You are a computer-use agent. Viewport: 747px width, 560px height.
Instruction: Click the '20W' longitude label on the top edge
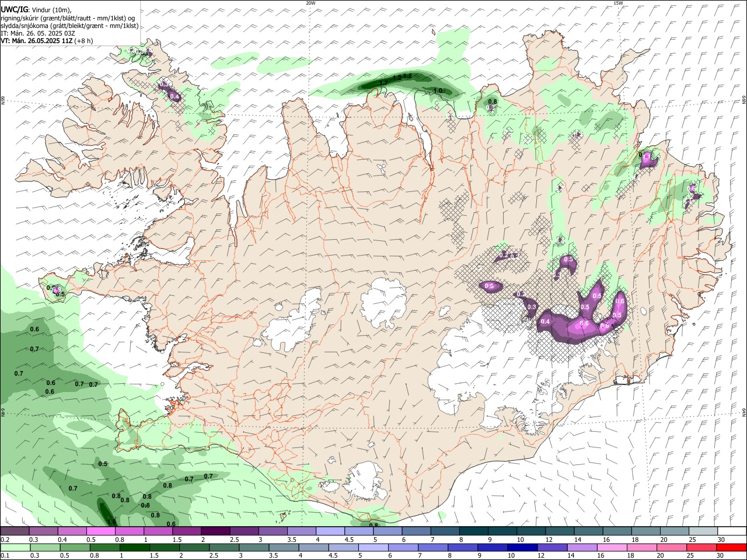310,3
